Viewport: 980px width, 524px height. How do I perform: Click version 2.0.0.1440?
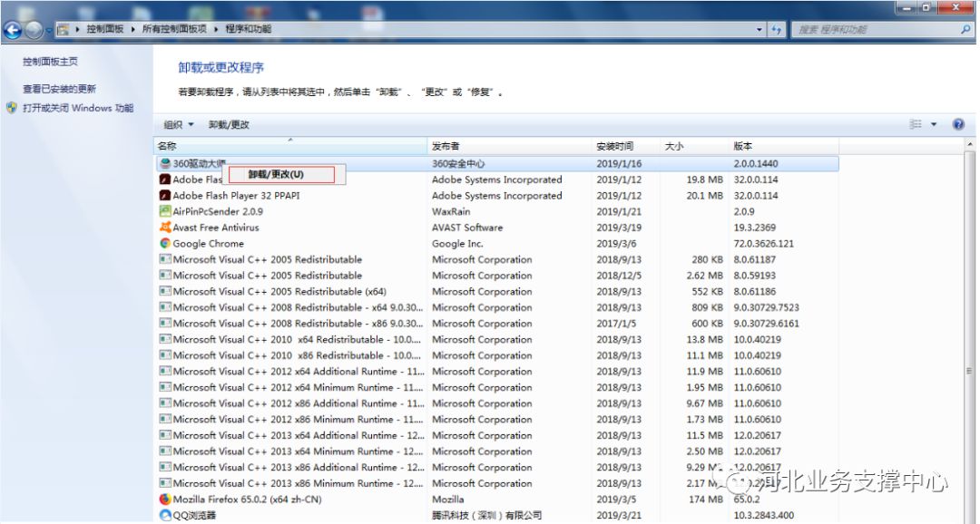click(756, 163)
